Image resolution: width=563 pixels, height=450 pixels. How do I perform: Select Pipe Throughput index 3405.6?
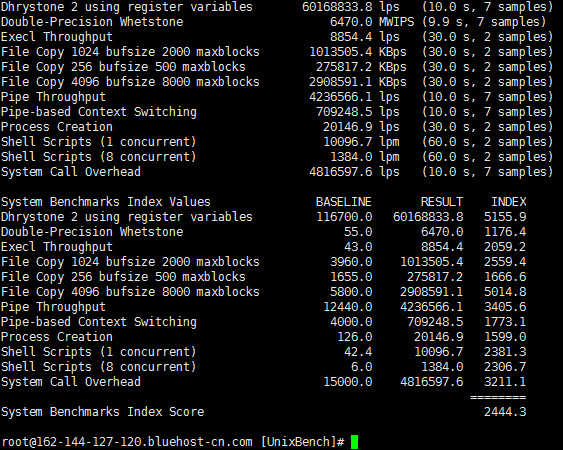(505, 307)
